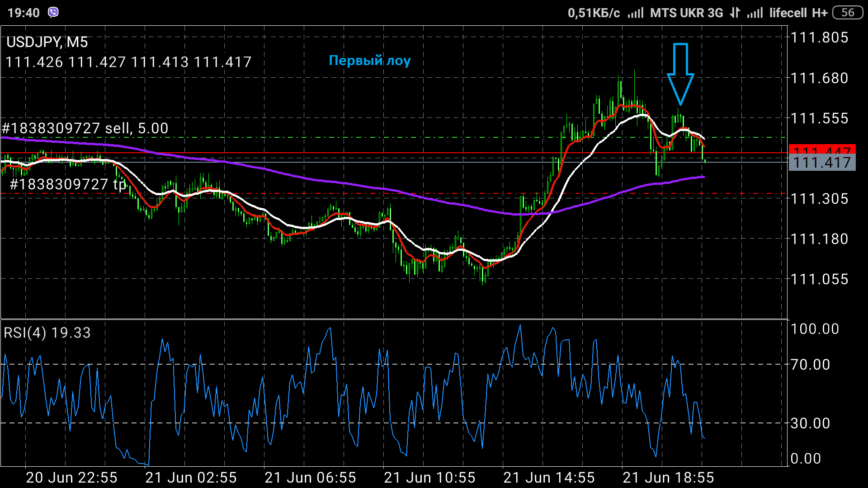Tap the lifecell H+ carrier name
868x488 pixels.
[x=798, y=13]
